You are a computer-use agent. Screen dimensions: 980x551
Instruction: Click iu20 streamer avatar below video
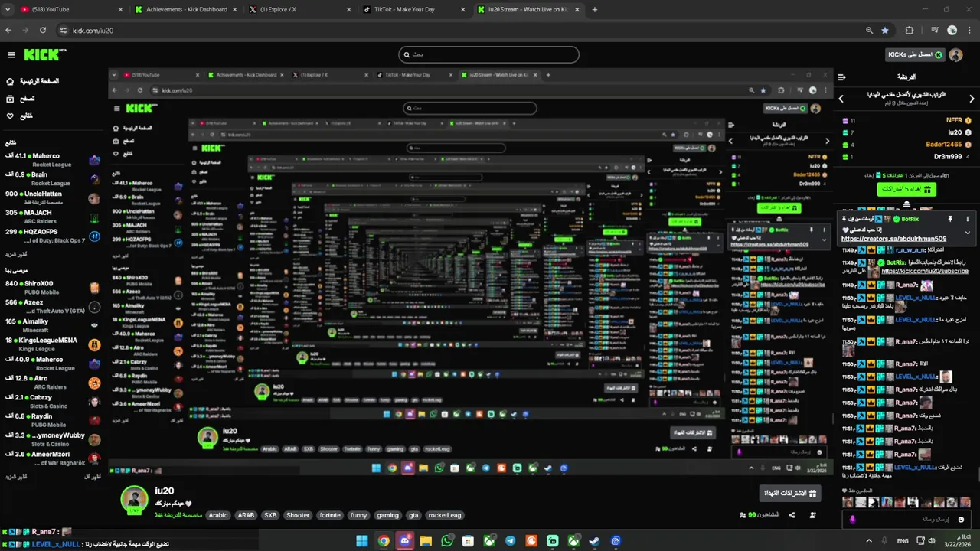pos(134,499)
